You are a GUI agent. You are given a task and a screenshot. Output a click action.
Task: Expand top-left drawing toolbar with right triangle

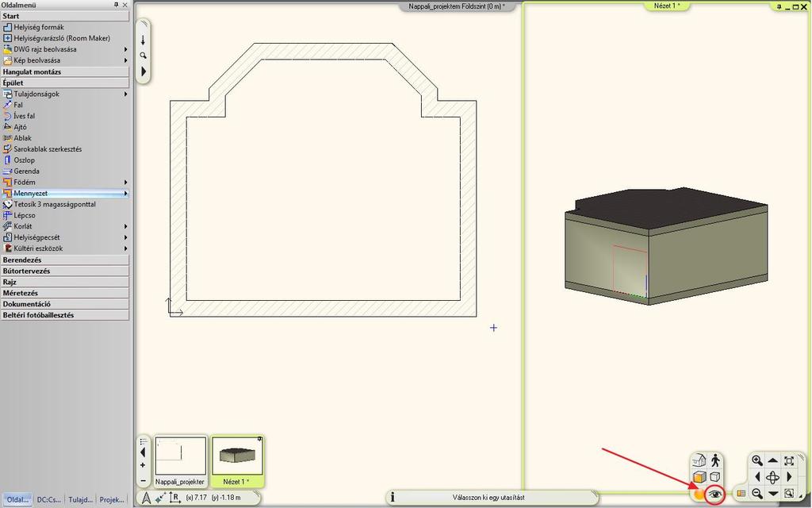click(144, 71)
